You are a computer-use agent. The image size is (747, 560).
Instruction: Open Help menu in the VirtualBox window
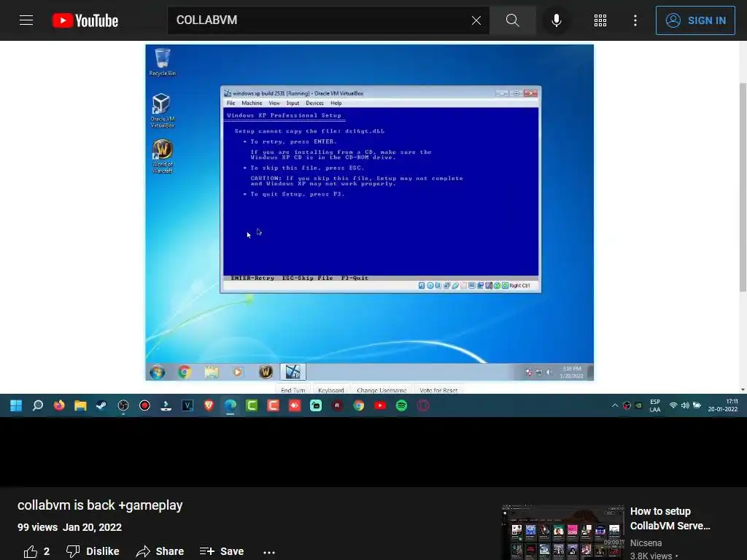coord(336,103)
